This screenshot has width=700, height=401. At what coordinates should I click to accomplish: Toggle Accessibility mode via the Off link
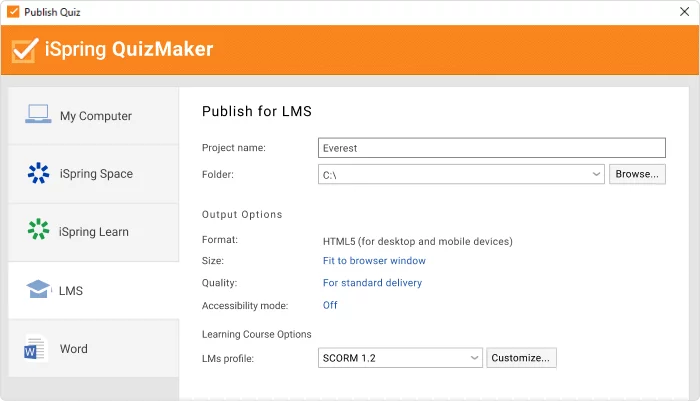point(330,305)
